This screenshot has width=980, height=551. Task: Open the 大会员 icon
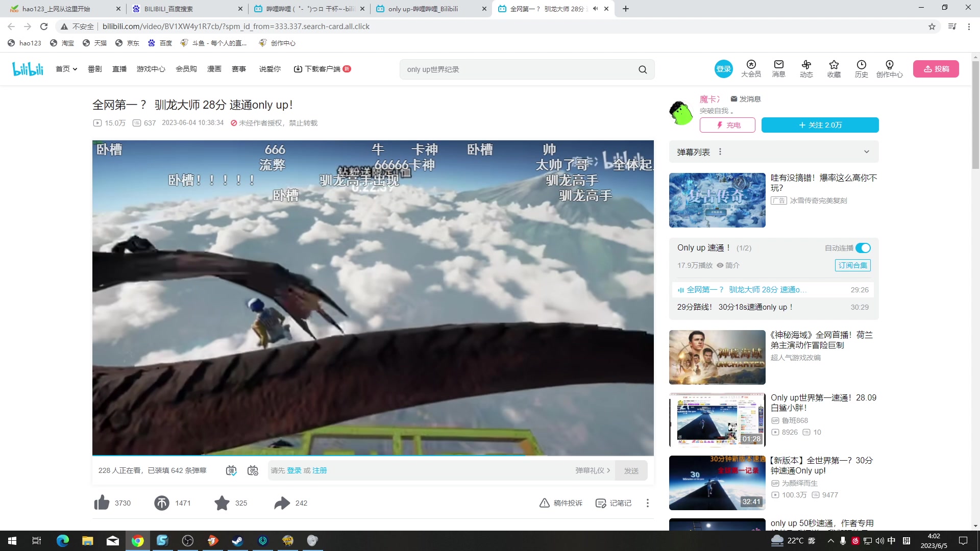point(751,68)
